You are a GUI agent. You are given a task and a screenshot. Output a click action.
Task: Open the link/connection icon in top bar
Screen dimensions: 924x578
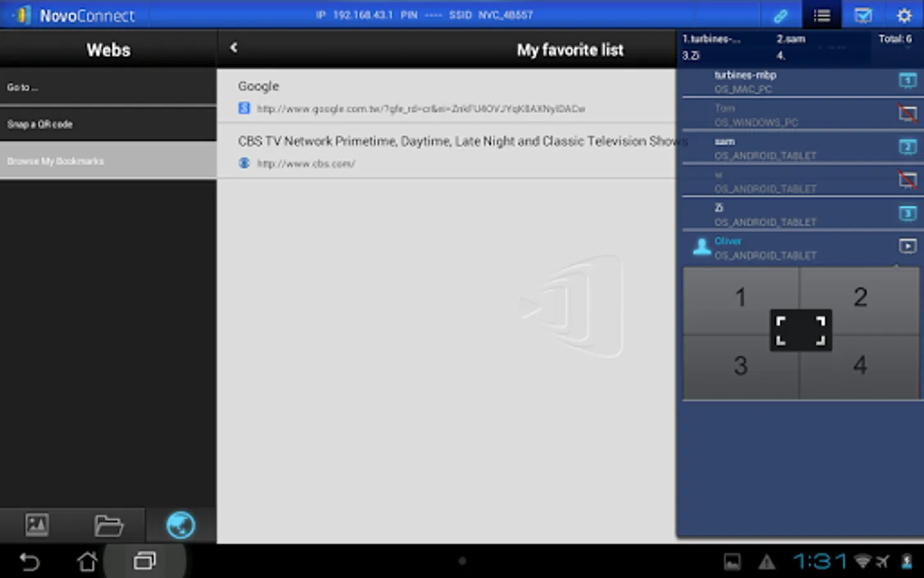pos(780,15)
